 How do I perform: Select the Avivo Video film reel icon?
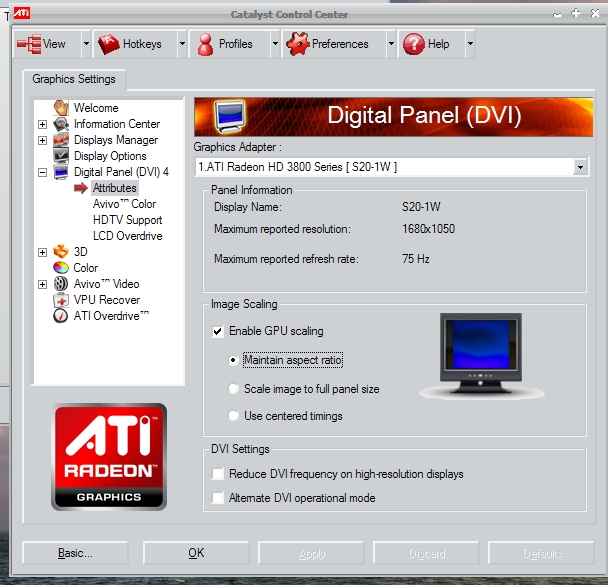(61, 284)
